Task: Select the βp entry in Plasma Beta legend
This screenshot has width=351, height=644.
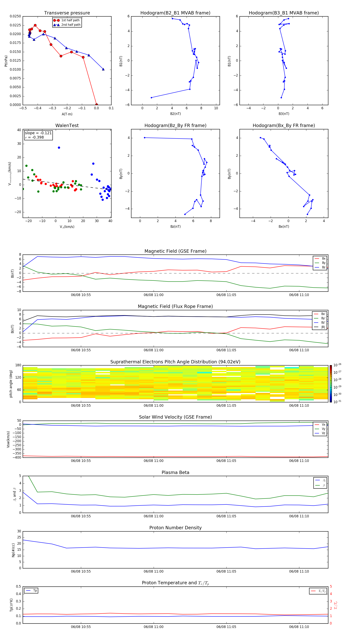Action: tap(320, 480)
